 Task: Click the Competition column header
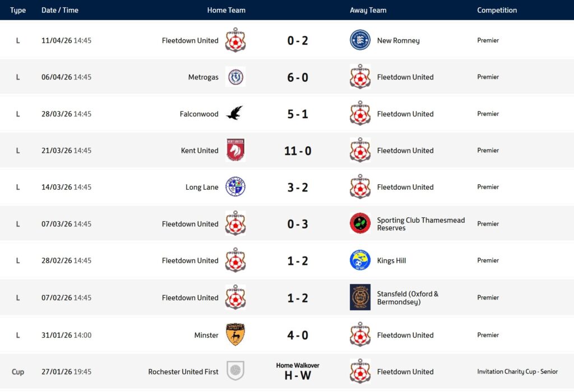(x=497, y=10)
